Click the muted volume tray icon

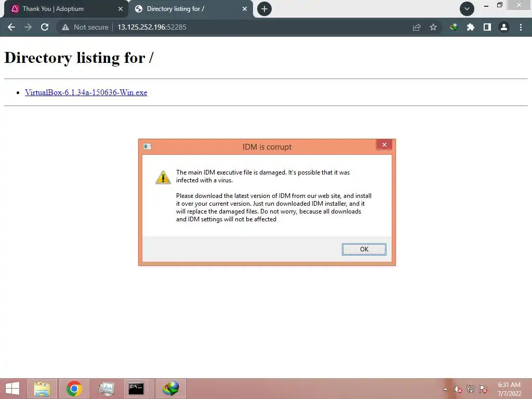point(458,389)
